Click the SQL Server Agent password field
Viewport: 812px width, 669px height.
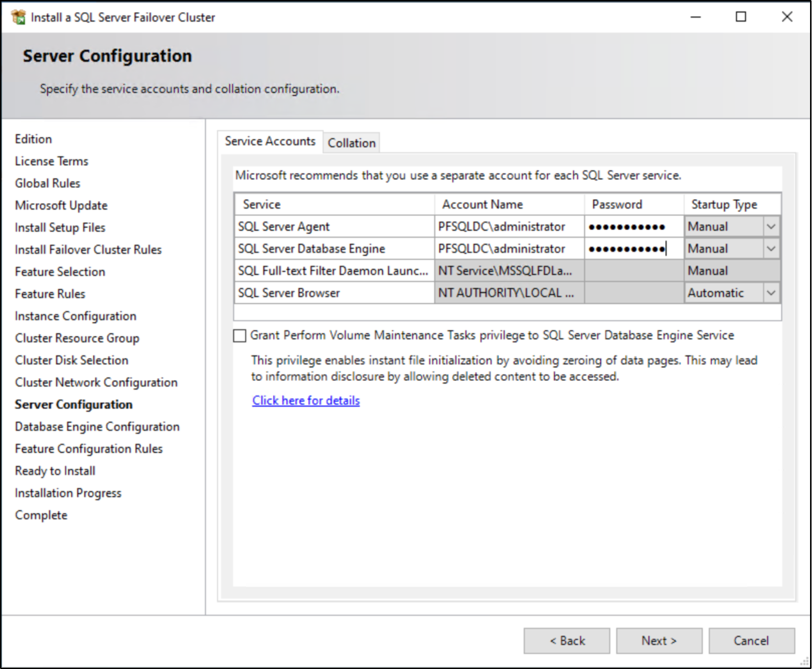(634, 227)
